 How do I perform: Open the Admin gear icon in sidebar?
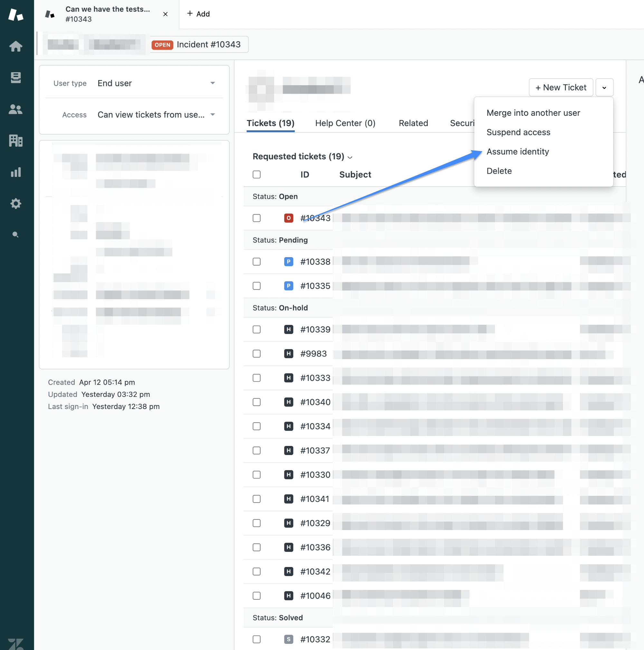coord(16,204)
